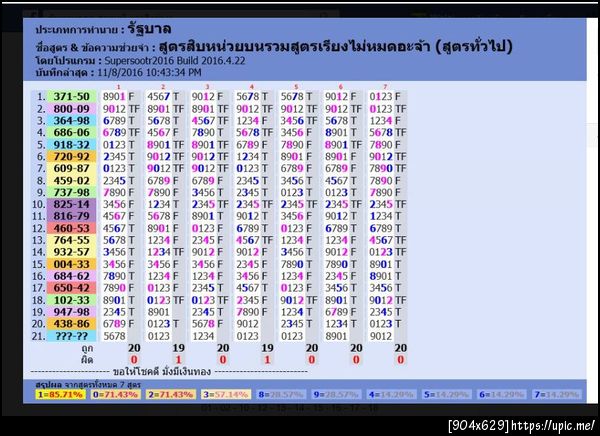Screen dimensions: 600x436
Task: Select the purple result cell 825-14
Action: 72,204
